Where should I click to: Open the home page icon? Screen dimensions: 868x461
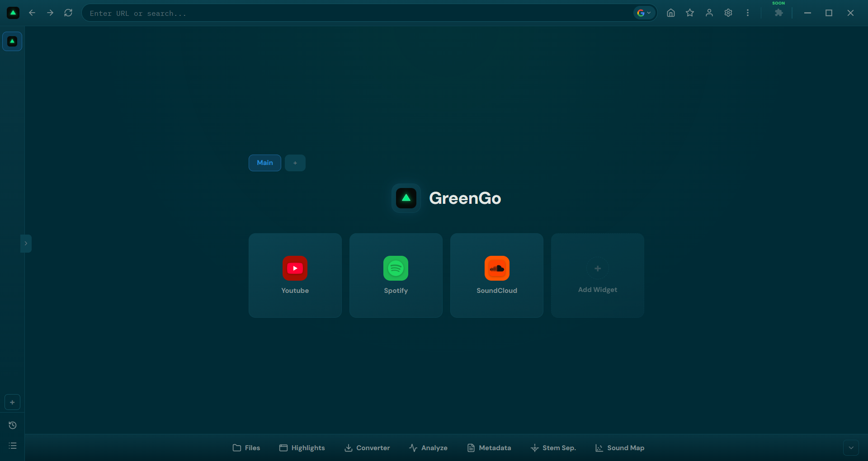click(x=671, y=13)
